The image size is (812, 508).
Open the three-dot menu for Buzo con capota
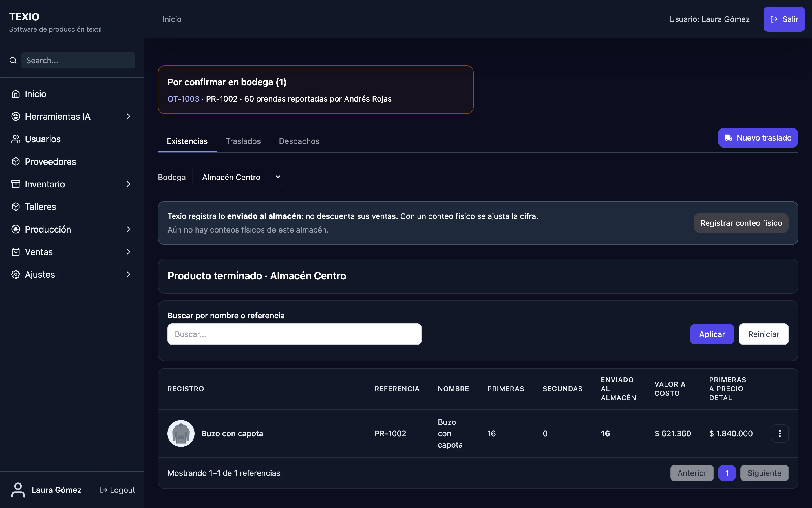click(780, 433)
